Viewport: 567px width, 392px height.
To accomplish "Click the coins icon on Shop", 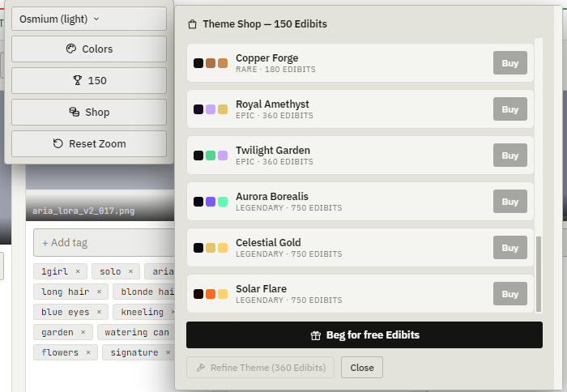I will point(75,112).
